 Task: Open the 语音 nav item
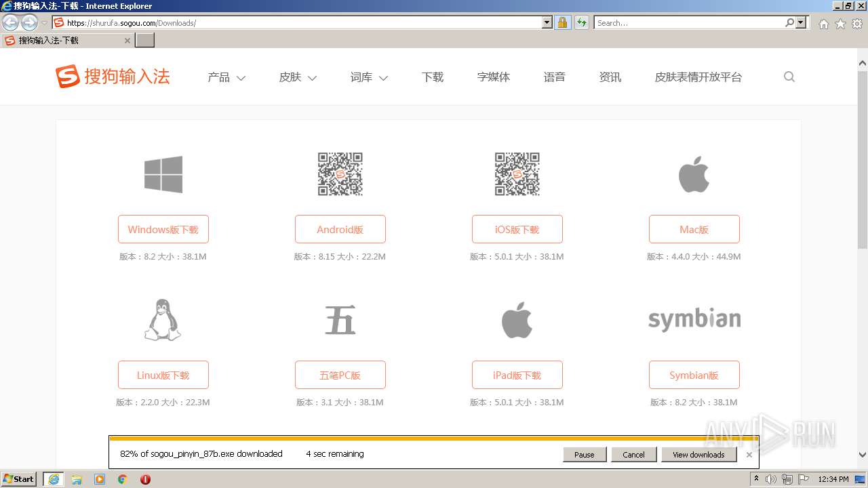(555, 77)
